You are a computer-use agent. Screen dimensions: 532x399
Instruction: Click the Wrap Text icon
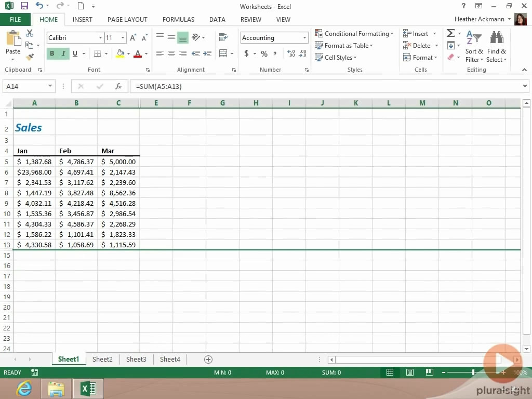223,37
